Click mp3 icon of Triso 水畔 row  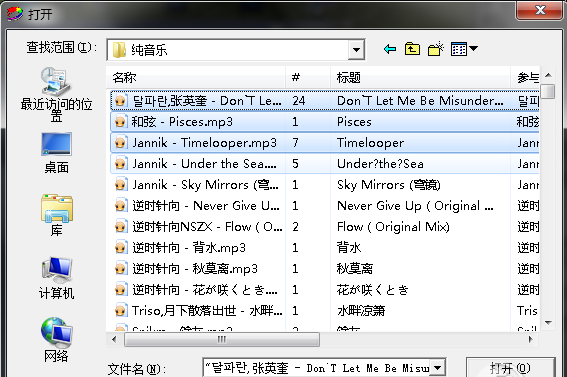click(x=121, y=310)
